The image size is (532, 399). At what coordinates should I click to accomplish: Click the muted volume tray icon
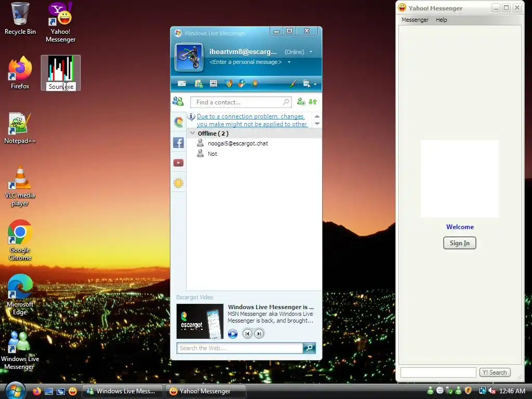click(x=492, y=391)
